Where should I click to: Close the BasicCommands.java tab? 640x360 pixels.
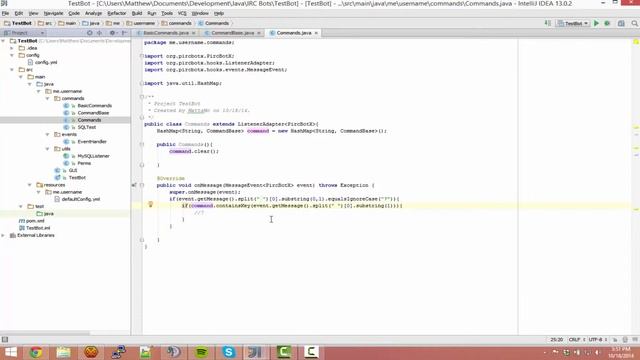pos(193,33)
